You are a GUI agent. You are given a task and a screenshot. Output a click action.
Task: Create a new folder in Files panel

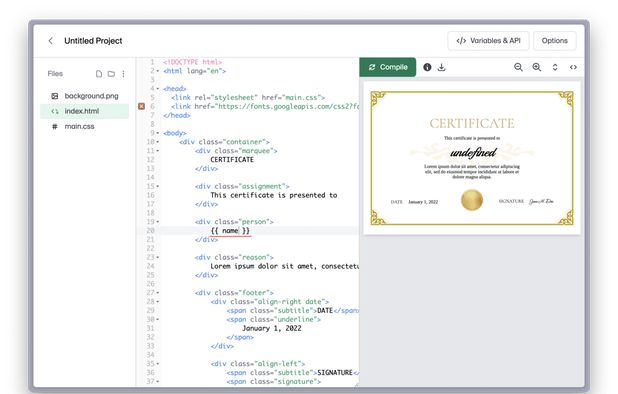[x=111, y=74]
